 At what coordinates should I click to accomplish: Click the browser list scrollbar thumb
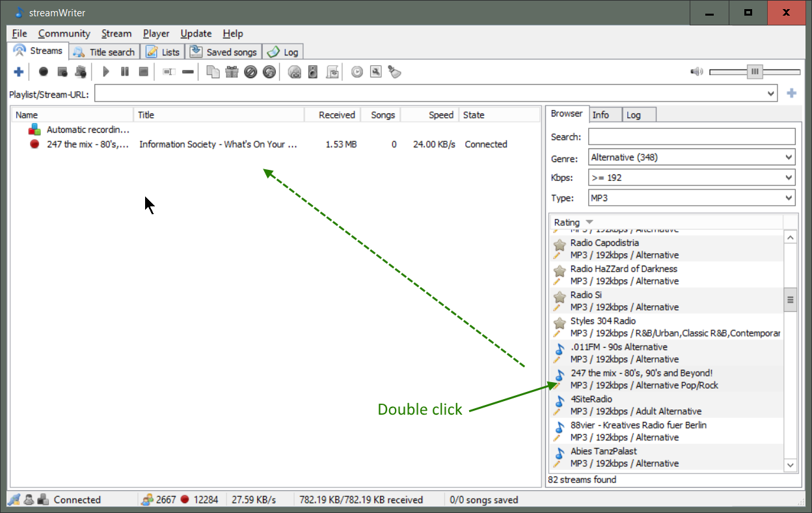tap(791, 299)
